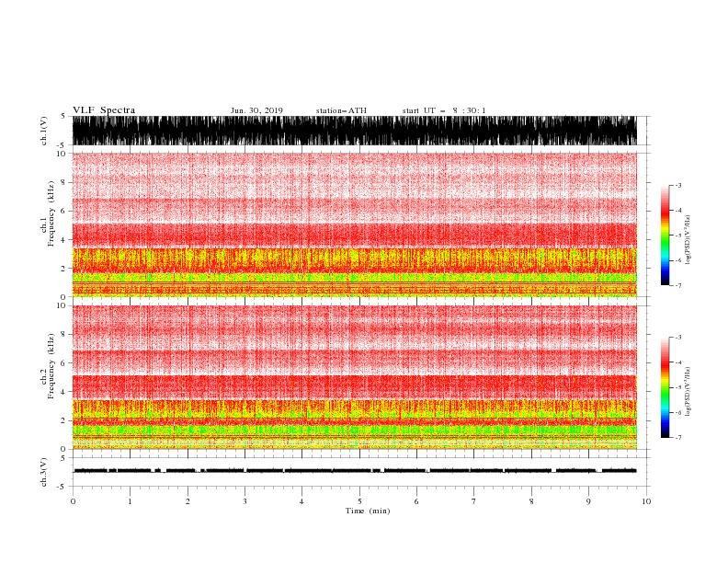Click the ch.1 frequency axis "6" tick
The height and width of the screenshot is (563, 728).
64,211
